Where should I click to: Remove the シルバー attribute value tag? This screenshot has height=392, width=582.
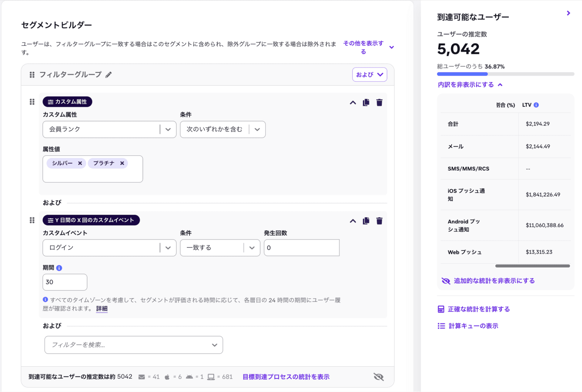pos(80,163)
